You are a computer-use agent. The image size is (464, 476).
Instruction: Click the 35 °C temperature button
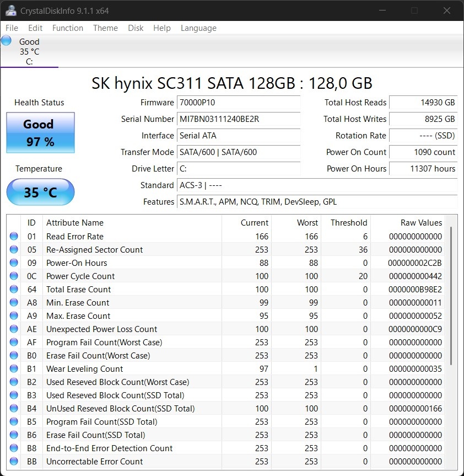(x=40, y=192)
